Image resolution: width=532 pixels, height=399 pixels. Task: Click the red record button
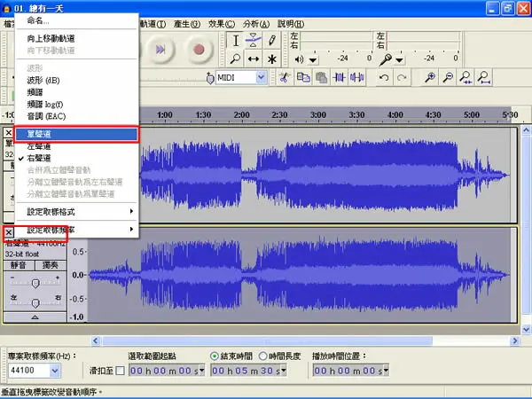pyautogui.click(x=199, y=49)
